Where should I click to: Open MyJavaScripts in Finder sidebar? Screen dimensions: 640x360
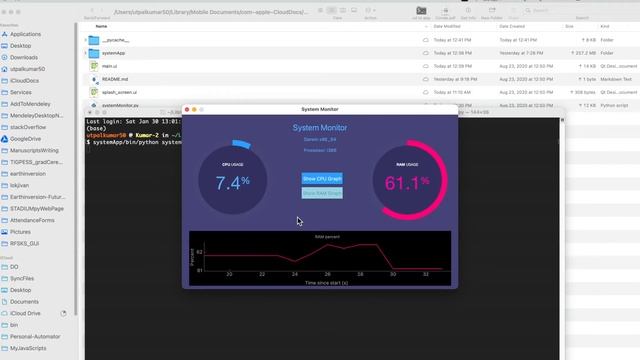coord(28,348)
